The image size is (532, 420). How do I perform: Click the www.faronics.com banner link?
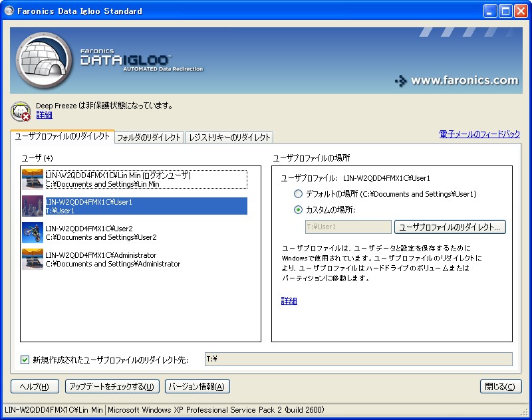(458, 80)
